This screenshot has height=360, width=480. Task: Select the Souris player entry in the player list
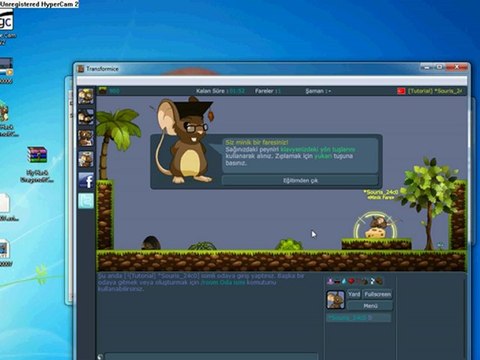click(x=358, y=318)
